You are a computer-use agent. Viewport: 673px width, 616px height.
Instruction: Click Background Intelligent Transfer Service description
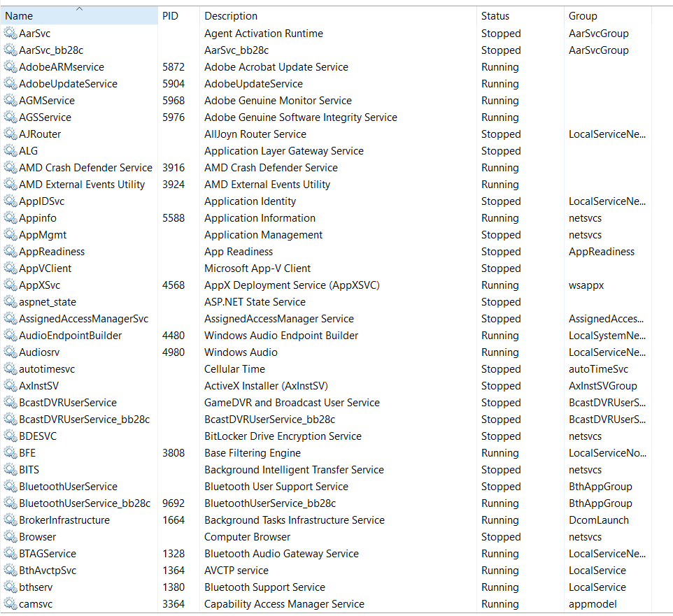(294, 469)
